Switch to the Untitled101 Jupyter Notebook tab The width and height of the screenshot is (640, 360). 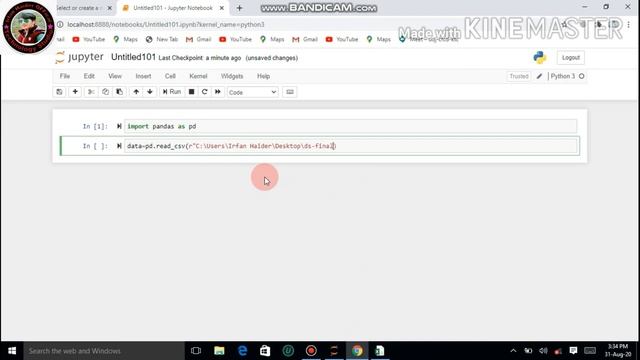[x=173, y=8]
